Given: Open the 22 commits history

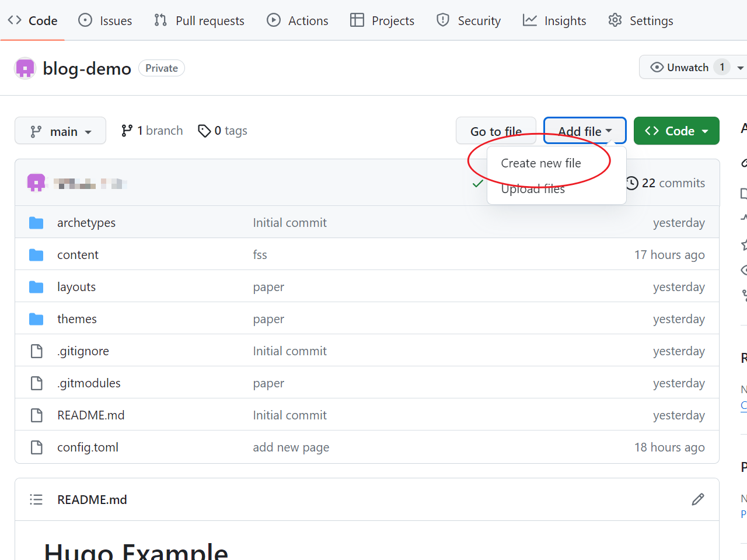Looking at the screenshot, I should coord(665,183).
